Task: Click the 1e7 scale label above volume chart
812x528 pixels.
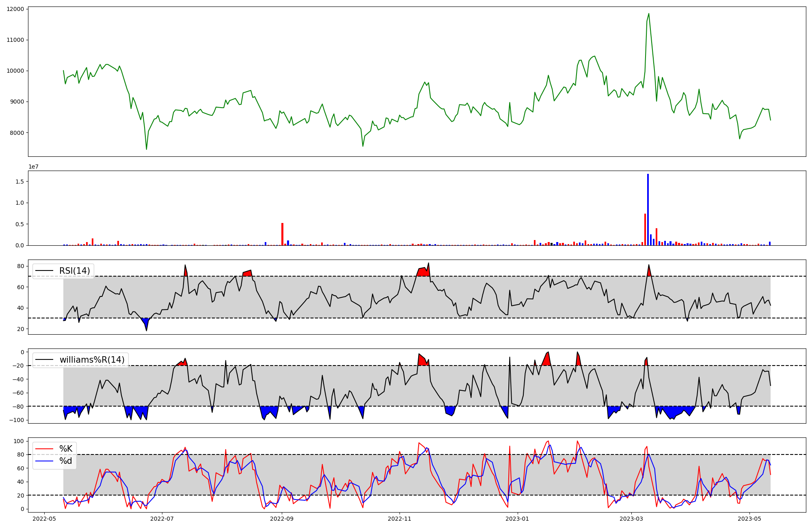Action: tap(33, 167)
